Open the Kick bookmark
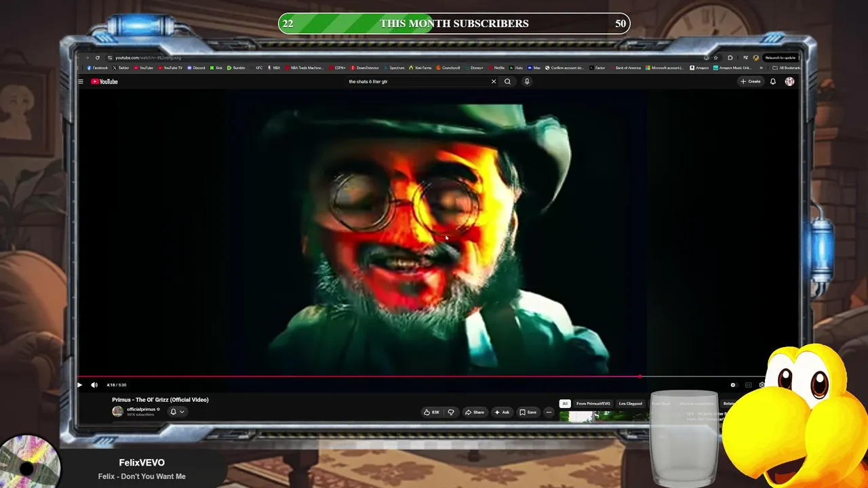Viewport: 868px width, 488px height. [x=216, y=68]
